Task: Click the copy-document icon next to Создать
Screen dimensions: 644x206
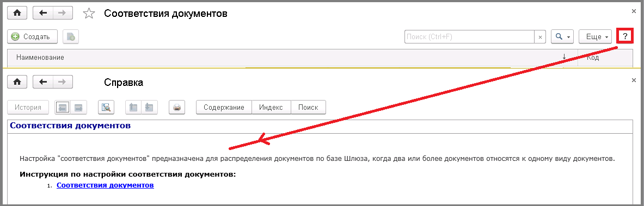Action: click(x=71, y=36)
